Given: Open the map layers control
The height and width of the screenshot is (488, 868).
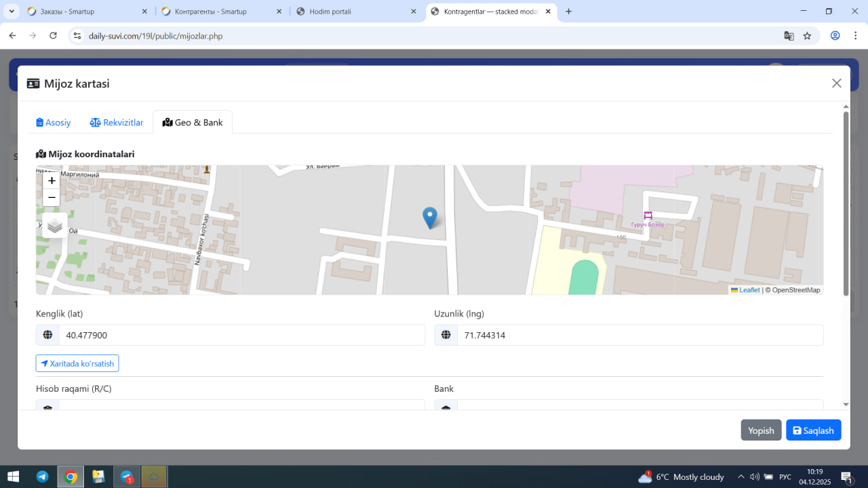Looking at the screenshot, I should pyautogui.click(x=55, y=226).
